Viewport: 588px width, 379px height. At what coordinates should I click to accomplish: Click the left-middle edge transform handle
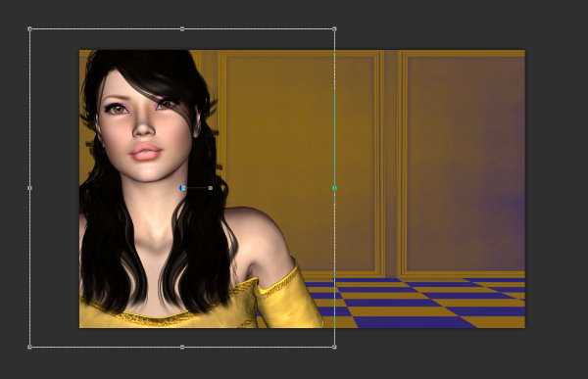(29, 188)
